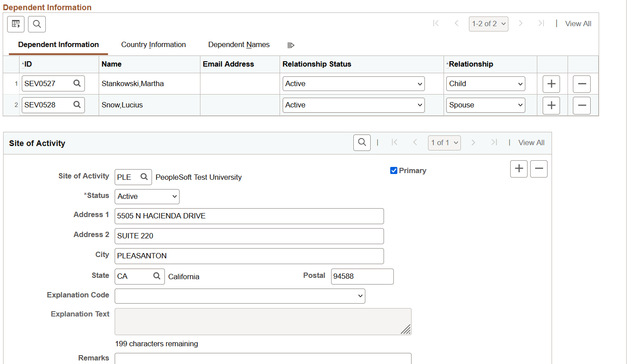Open the site Status dropdown
This screenshot has height=364, width=628.
(147, 197)
